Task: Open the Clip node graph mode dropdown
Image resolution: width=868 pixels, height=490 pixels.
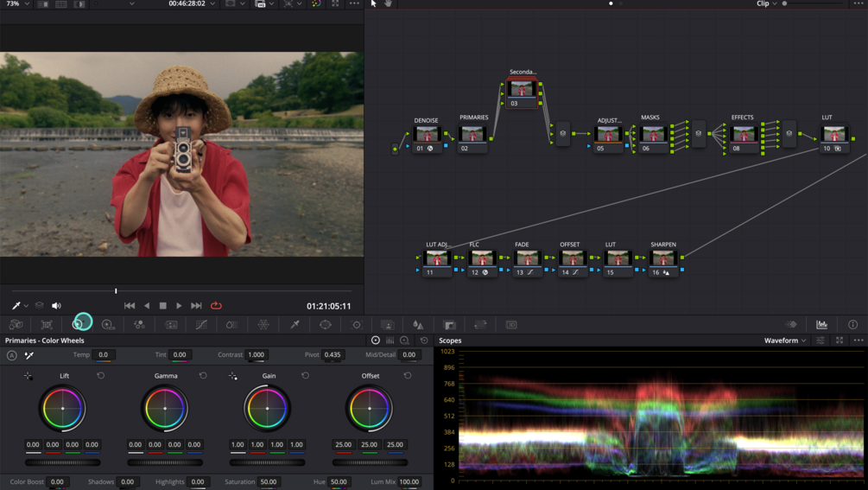Action: click(x=767, y=3)
